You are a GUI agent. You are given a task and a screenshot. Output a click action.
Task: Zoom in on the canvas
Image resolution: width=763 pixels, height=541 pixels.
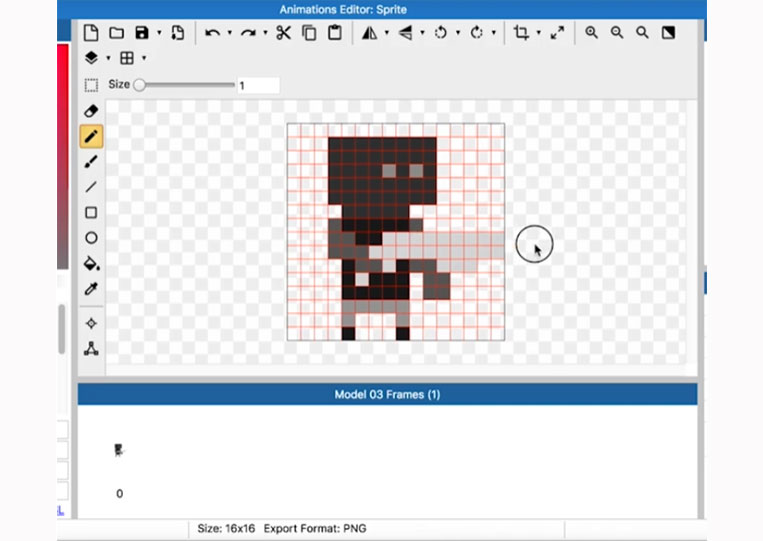pyautogui.click(x=592, y=33)
